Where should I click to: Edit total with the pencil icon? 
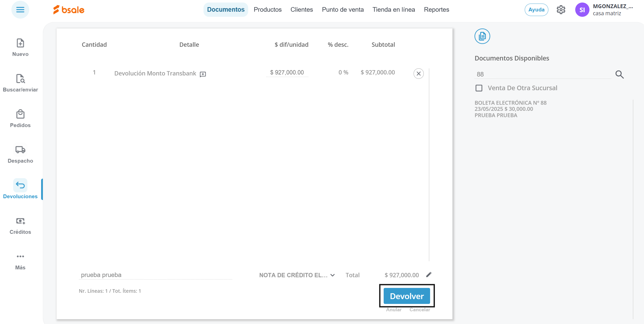(429, 275)
